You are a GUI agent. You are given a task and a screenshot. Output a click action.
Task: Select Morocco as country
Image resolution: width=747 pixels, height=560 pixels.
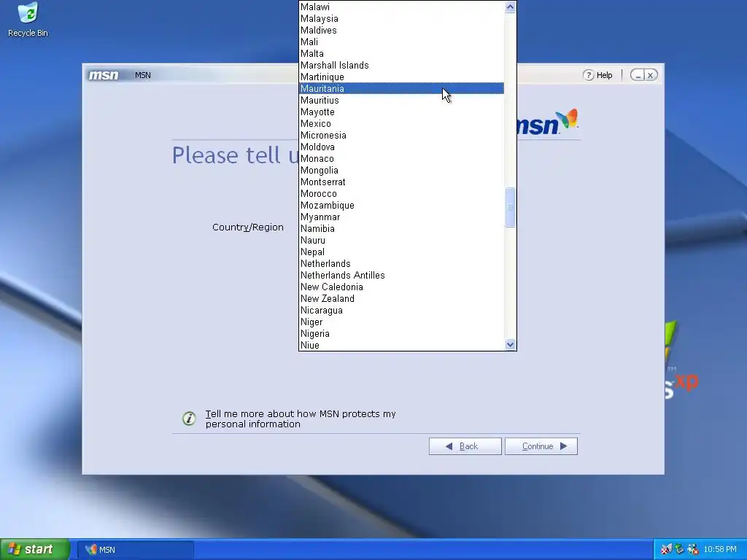pyautogui.click(x=402, y=193)
